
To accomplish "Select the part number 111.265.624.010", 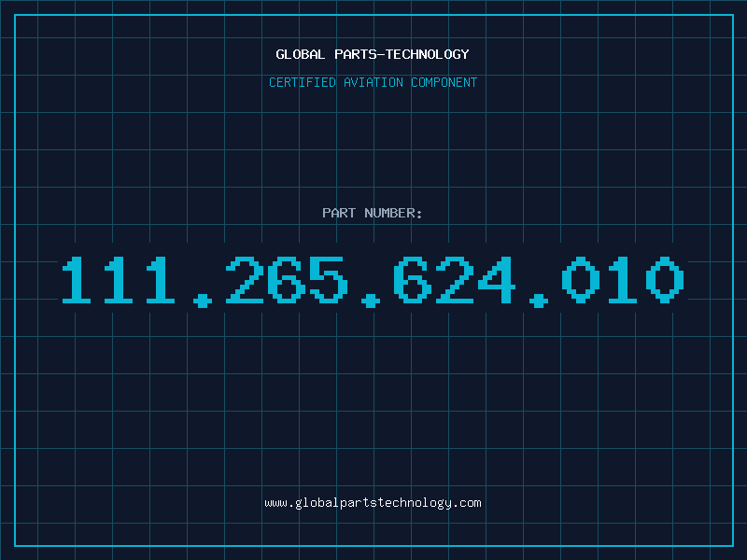I will [x=373, y=281].
